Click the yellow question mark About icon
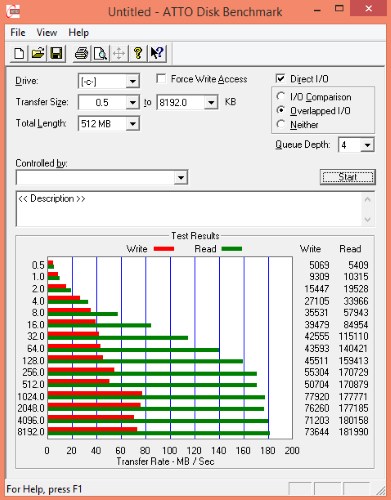Image resolution: width=391 pixels, height=500 pixels. pyautogui.click(x=138, y=53)
